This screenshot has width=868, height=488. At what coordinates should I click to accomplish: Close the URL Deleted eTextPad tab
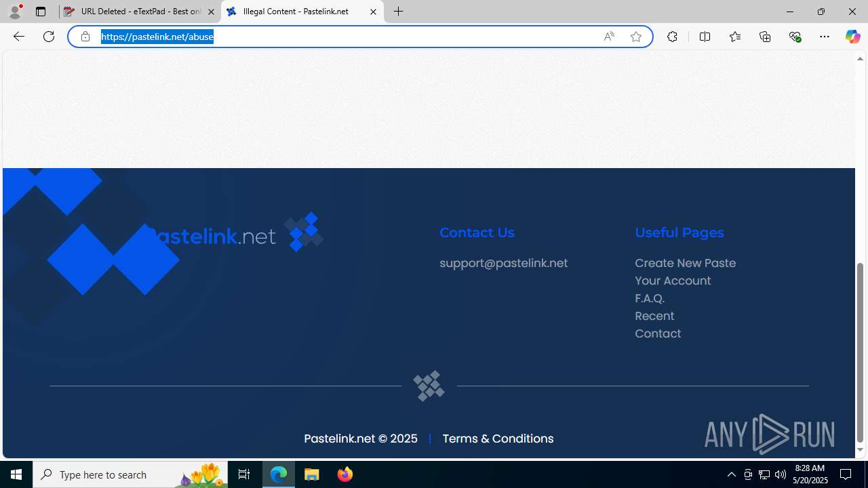coord(211,12)
